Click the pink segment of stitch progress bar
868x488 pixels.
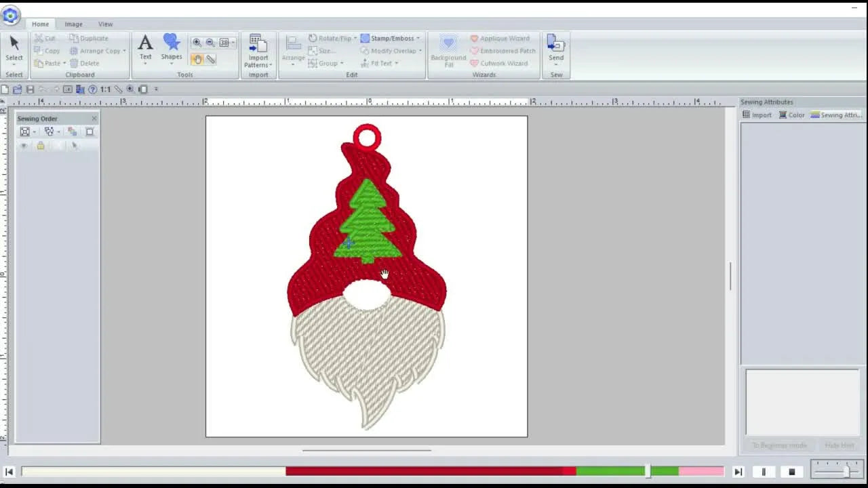[x=701, y=471]
